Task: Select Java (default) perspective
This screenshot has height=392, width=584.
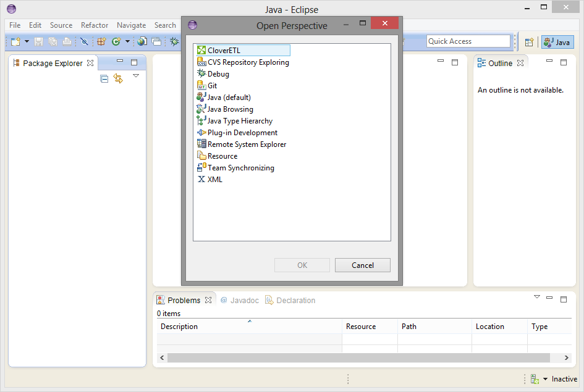Action: pyautogui.click(x=224, y=98)
